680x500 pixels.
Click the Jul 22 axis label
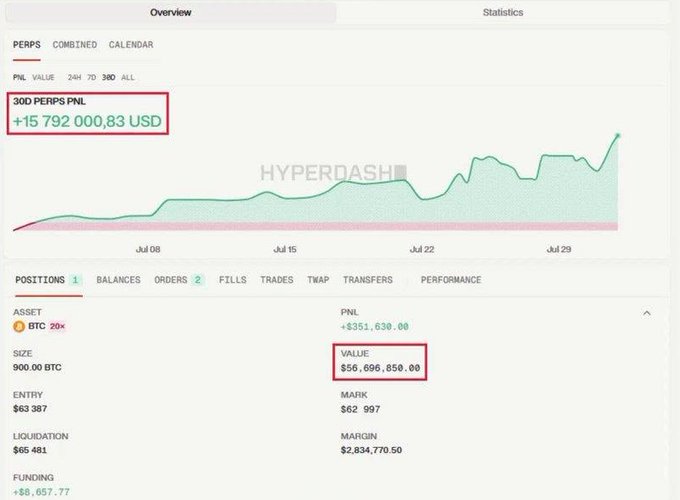click(x=422, y=249)
